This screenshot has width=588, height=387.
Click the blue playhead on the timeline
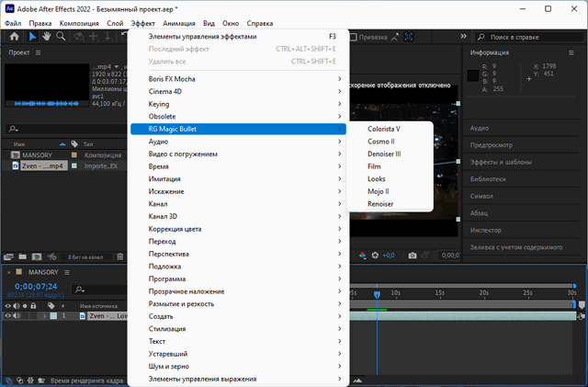coord(376,293)
